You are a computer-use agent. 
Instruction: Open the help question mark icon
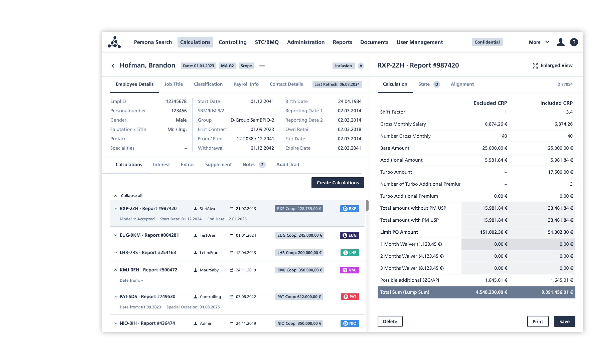574,42
